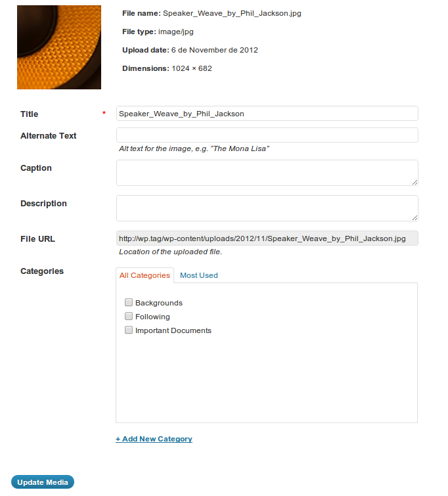Viewport: 448px width, 496px height.
Task: Click the Title field label
Action: coord(30,114)
